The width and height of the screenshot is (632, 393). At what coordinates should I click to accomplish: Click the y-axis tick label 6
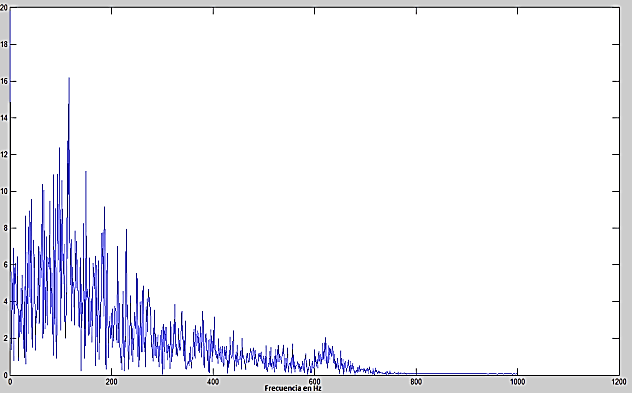click(x=5, y=264)
